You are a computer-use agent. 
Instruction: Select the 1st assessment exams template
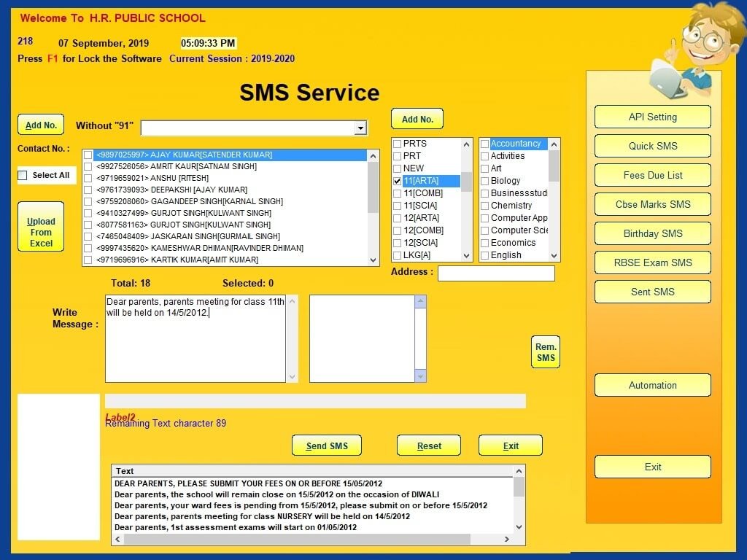[x=236, y=527]
